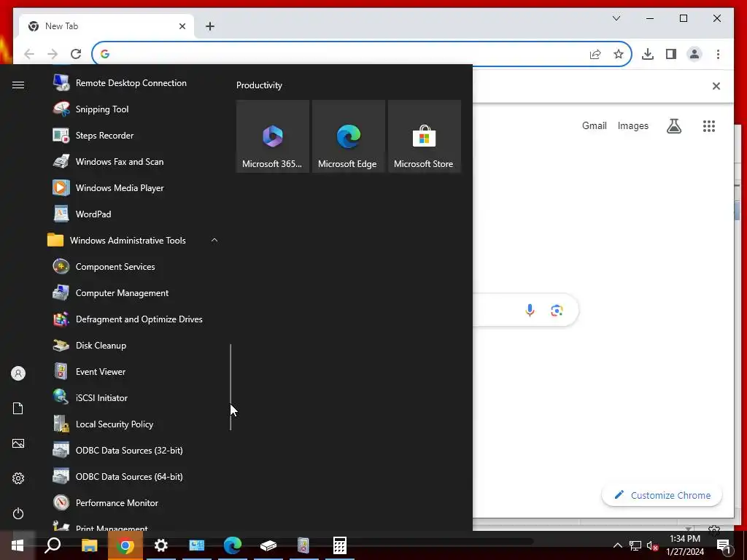747x560 pixels.
Task: Click the Microsoft 365 tile
Action: [273, 136]
